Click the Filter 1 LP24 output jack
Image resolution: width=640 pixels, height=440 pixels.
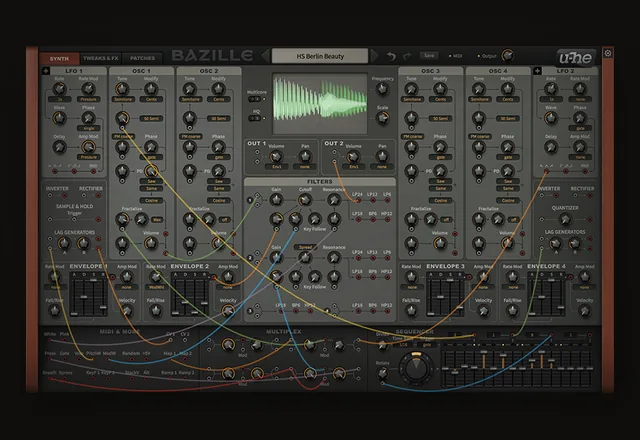click(358, 200)
